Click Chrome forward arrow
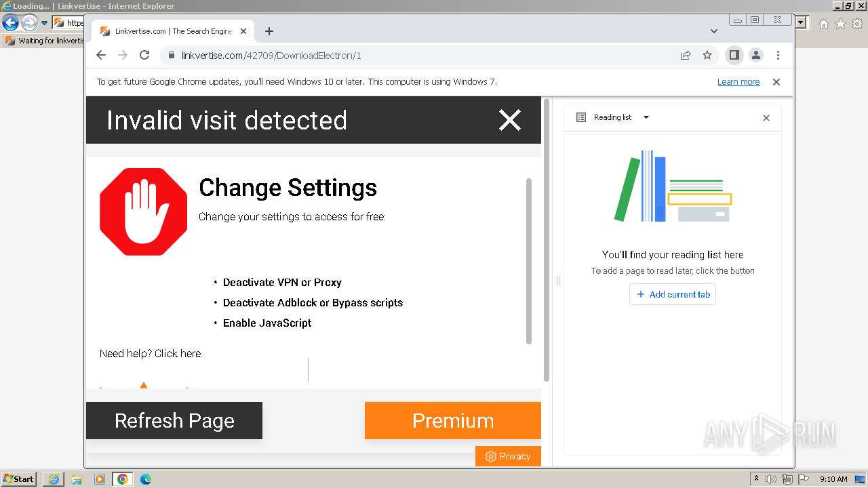The image size is (868, 488). click(123, 56)
